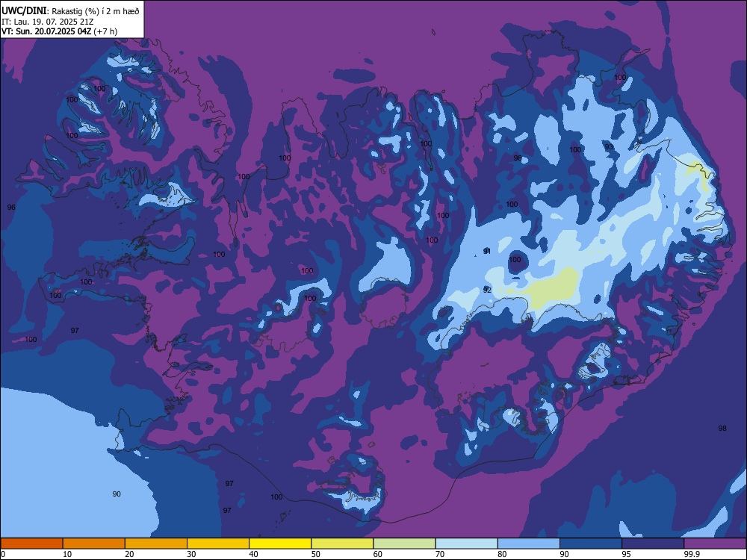Viewport: 747px width, 560px height.
Task: Click the pale blue 70–80 legend swatch
Action: coord(467,544)
